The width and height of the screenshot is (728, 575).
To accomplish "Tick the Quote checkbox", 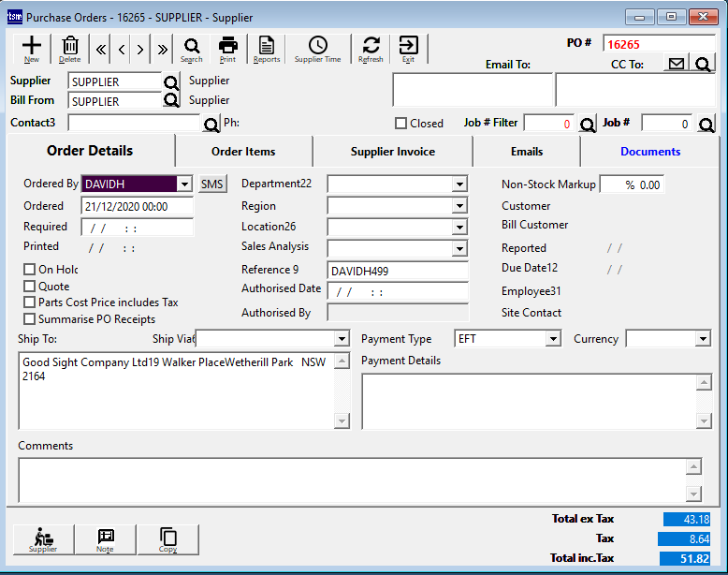I will [30, 287].
